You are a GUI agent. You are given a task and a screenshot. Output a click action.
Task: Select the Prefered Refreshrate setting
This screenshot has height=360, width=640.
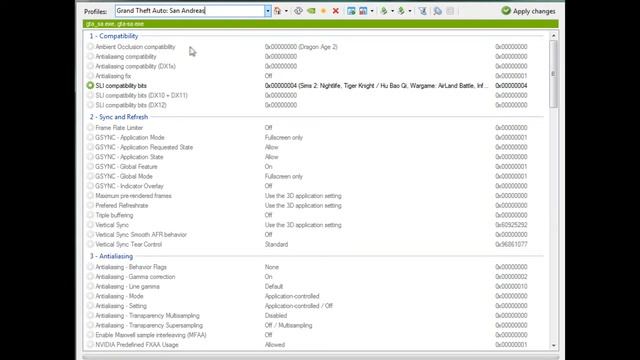tap(122, 205)
